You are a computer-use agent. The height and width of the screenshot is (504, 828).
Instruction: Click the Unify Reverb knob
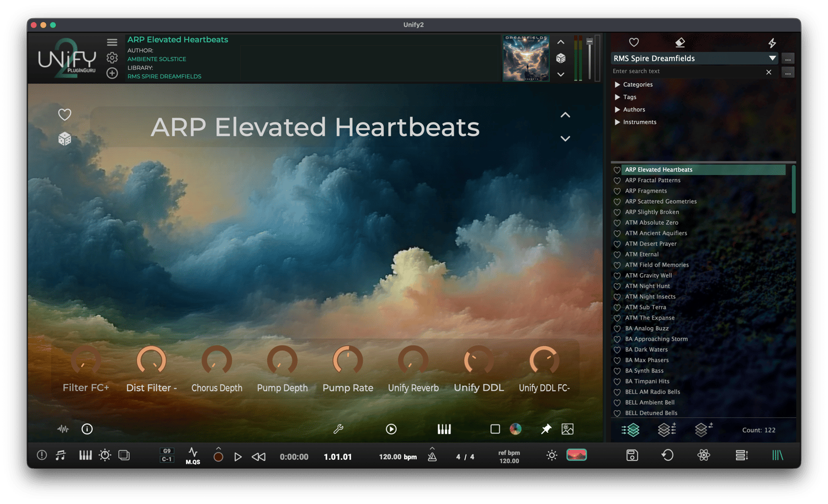click(x=413, y=360)
